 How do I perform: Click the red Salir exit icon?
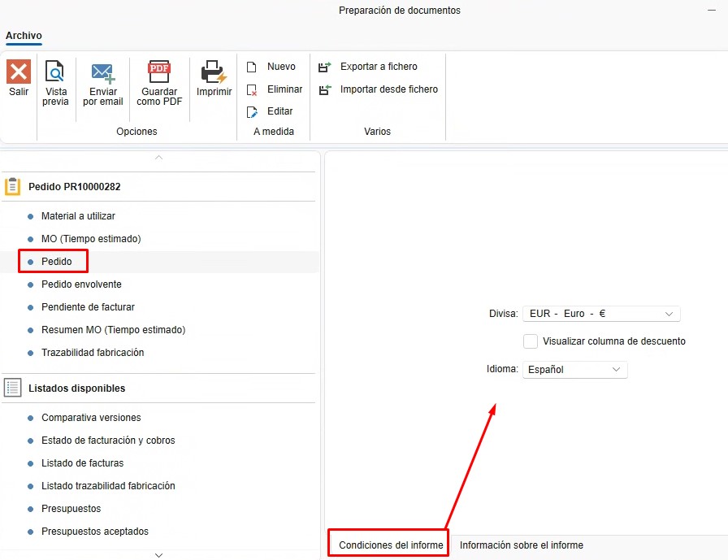(x=19, y=72)
